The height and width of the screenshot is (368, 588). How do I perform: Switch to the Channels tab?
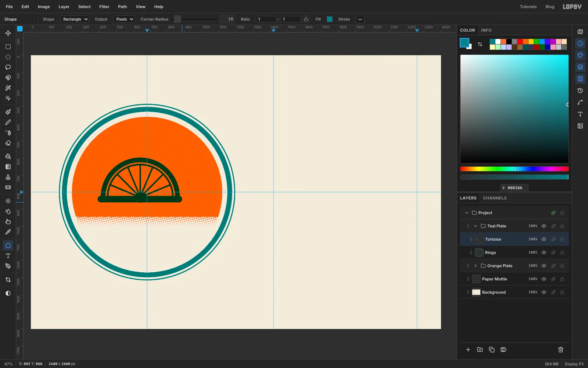point(495,198)
